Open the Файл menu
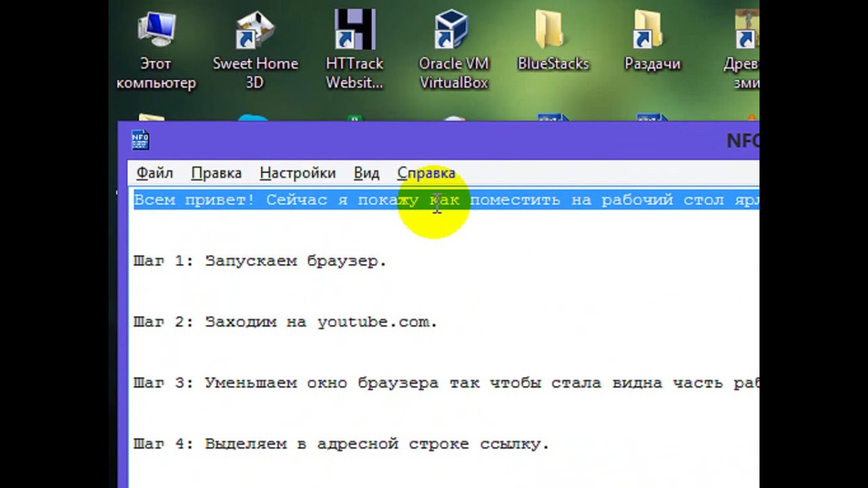Screen dimensions: 868x488 (155, 173)
